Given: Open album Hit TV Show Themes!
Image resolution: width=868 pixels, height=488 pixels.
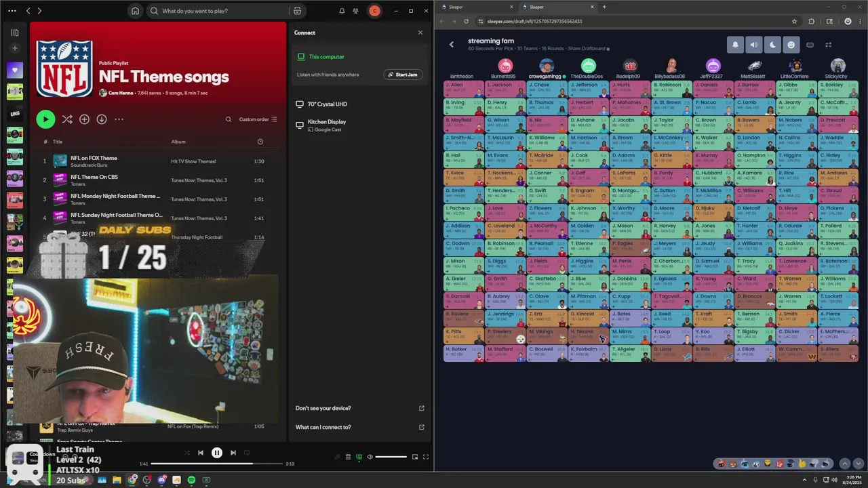Looking at the screenshot, I should tap(193, 161).
